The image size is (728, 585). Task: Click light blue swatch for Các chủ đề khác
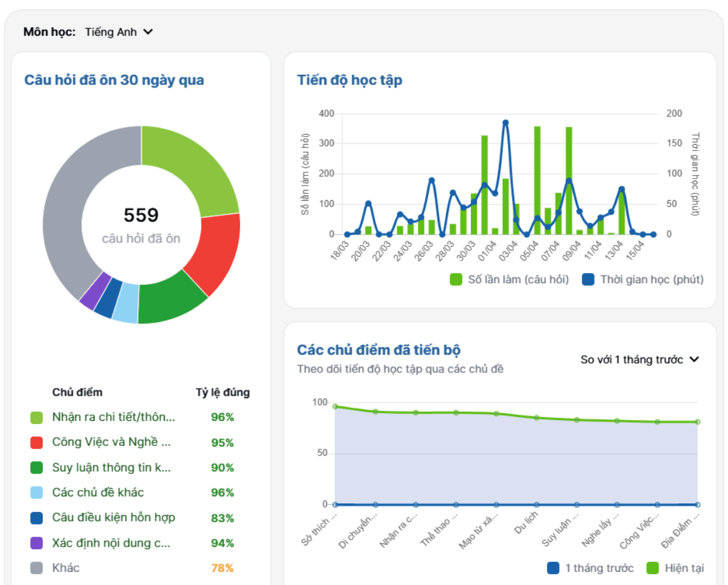point(36,493)
